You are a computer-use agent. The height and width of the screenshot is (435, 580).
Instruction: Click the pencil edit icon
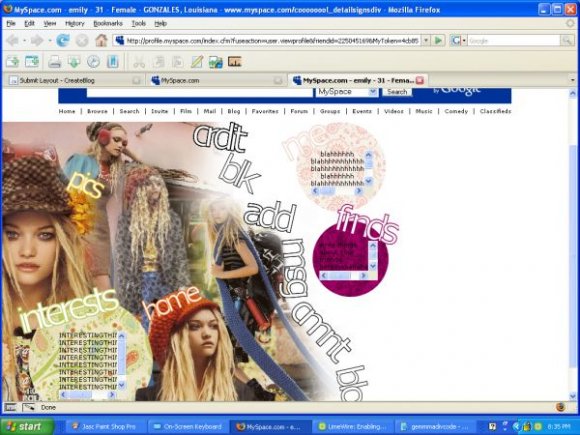tap(197, 61)
